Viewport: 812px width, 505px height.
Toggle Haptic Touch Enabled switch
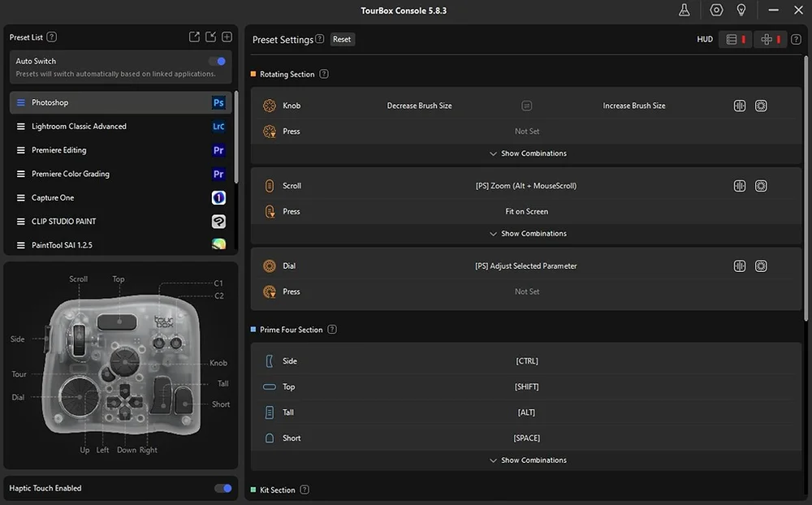click(222, 488)
